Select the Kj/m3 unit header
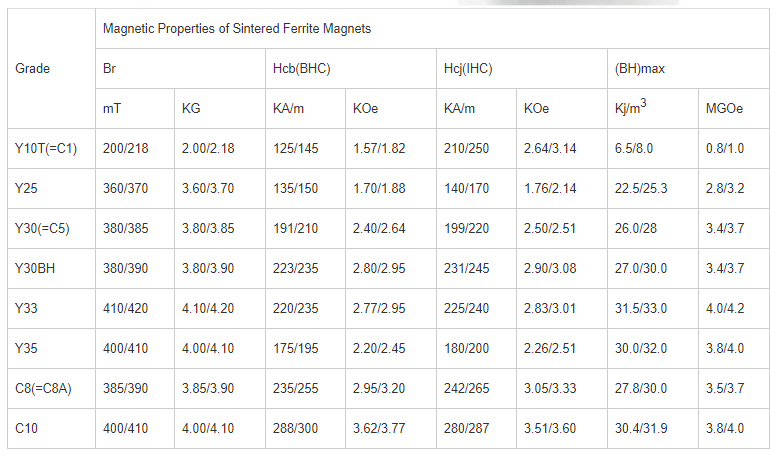The image size is (780, 458). [x=653, y=108]
